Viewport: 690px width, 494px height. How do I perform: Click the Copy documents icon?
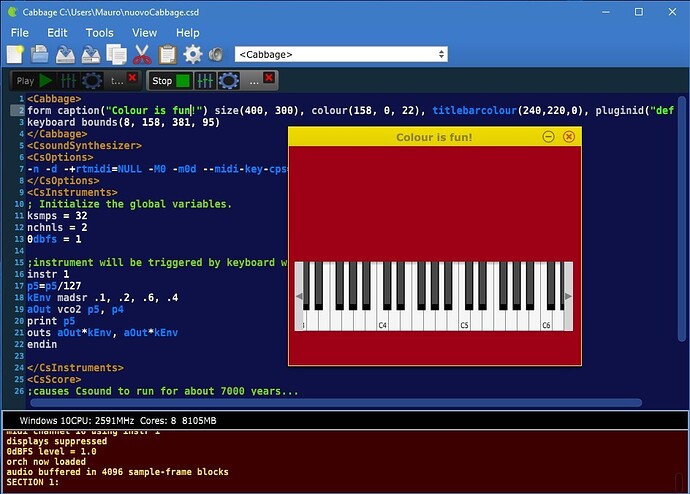tap(116, 54)
